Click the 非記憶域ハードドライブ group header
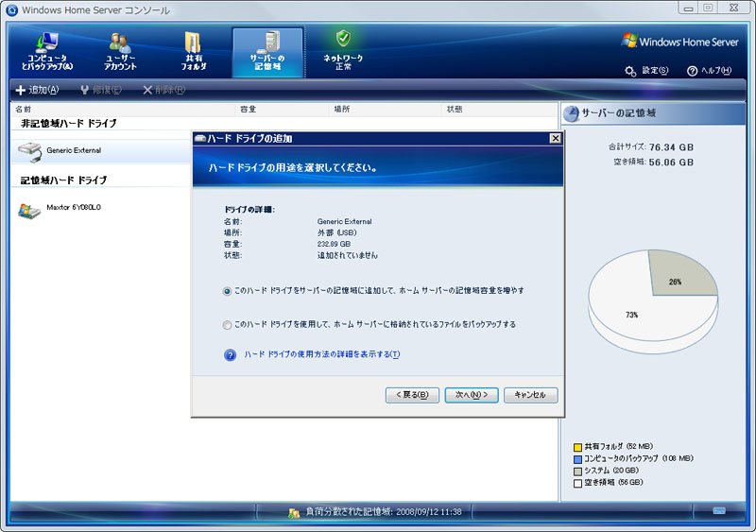This screenshot has width=756, height=532. [68, 124]
